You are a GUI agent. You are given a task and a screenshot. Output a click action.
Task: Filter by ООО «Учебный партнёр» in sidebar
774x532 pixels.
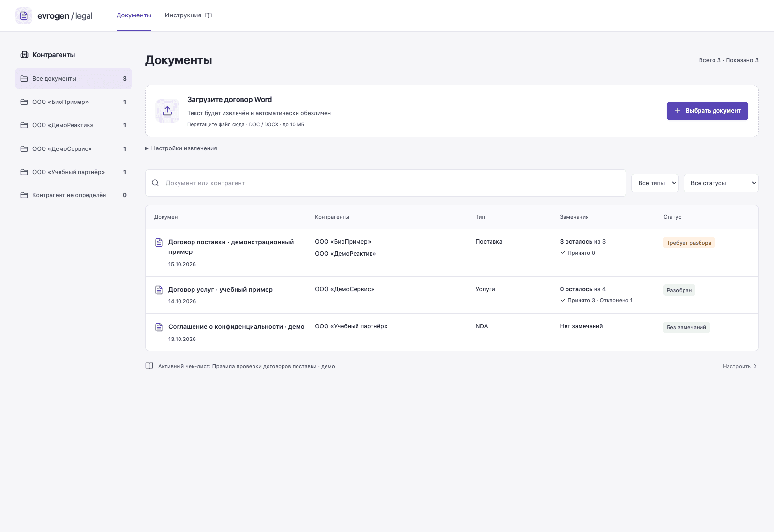click(x=74, y=172)
